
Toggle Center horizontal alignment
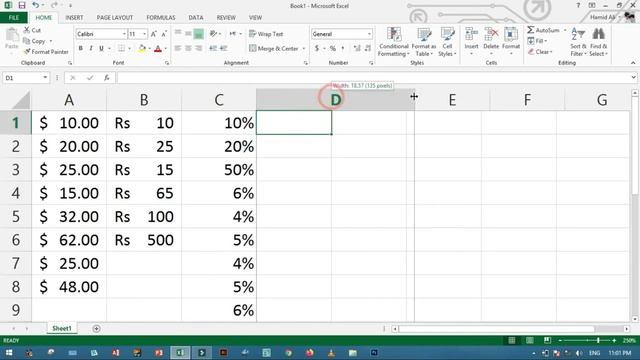(x=188, y=48)
